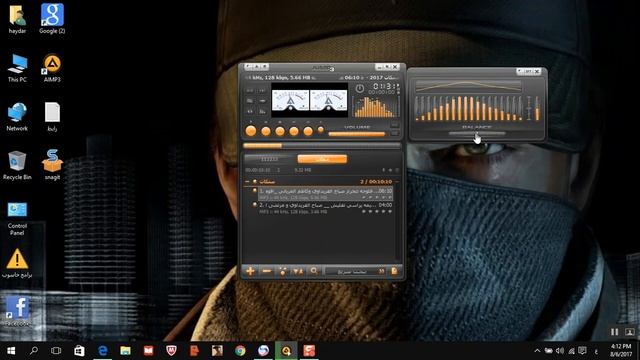Launch Microsoft Edge from taskbar
Image resolution: width=640 pixels, height=360 pixels.
[x=102, y=351]
